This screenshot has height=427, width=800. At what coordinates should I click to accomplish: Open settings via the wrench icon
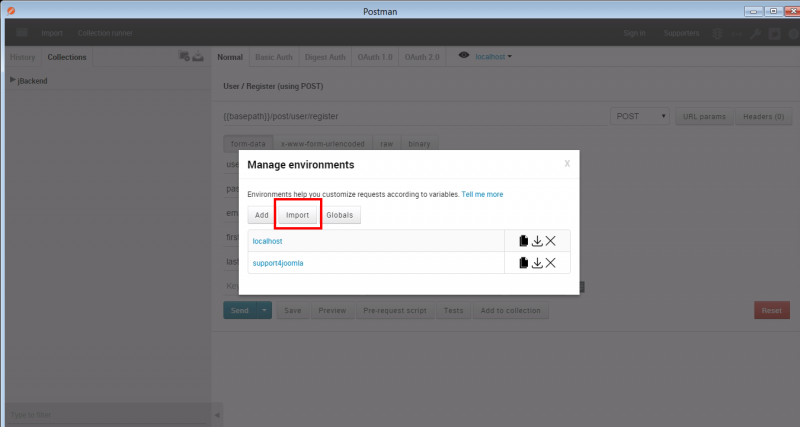[x=755, y=34]
